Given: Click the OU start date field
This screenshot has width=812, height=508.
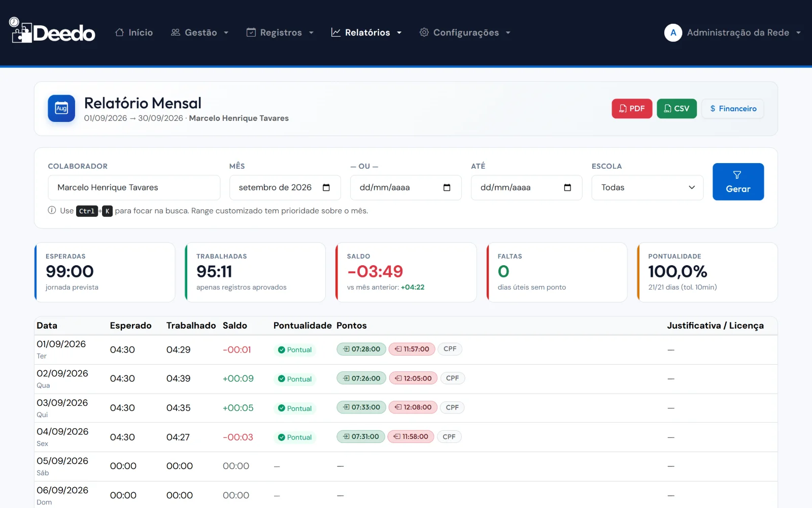Looking at the screenshot, I should pos(405,187).
